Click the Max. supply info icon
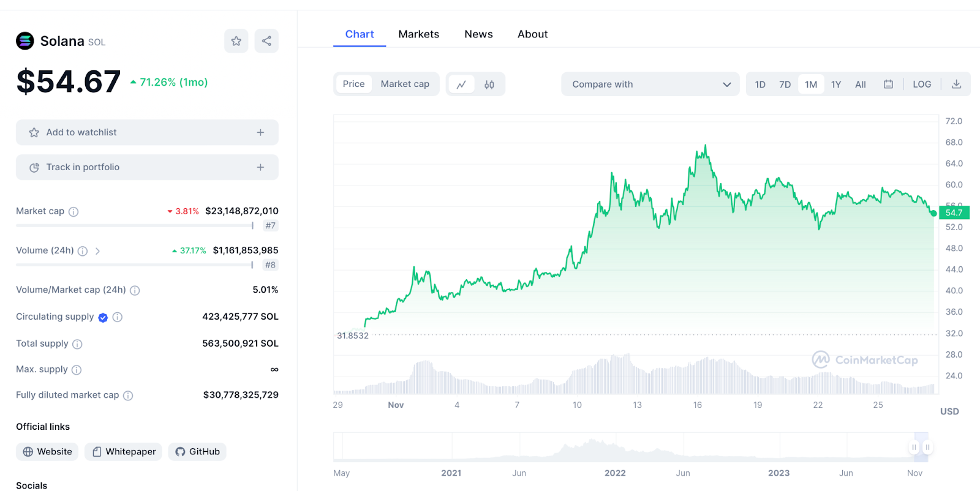 pos(77,370)
